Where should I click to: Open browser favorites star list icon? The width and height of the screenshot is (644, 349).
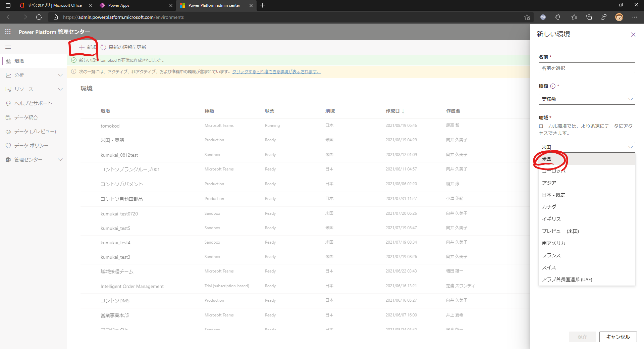coord(574,17)
